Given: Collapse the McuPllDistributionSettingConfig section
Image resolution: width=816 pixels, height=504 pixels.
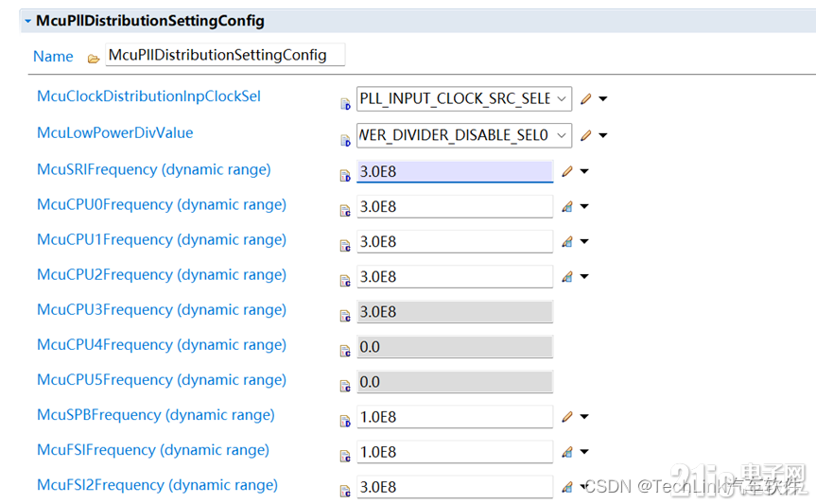Looking at the screenshot, I should coord(27,21).
